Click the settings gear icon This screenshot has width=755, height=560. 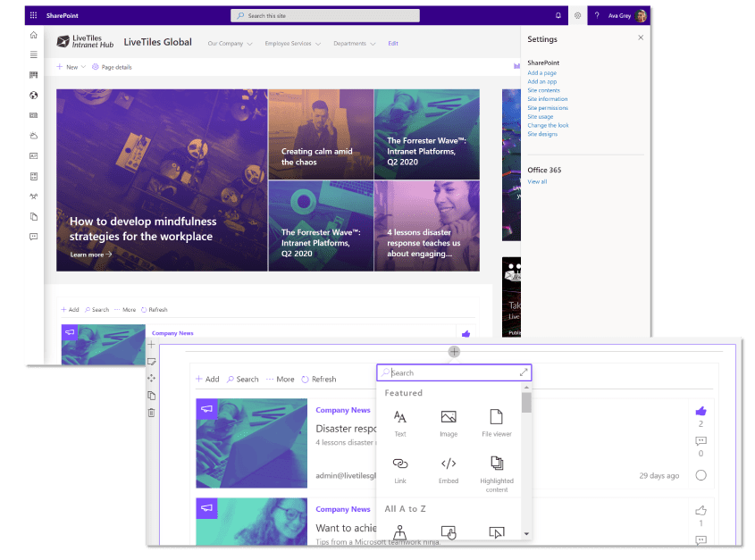click(x=577, y=15)
